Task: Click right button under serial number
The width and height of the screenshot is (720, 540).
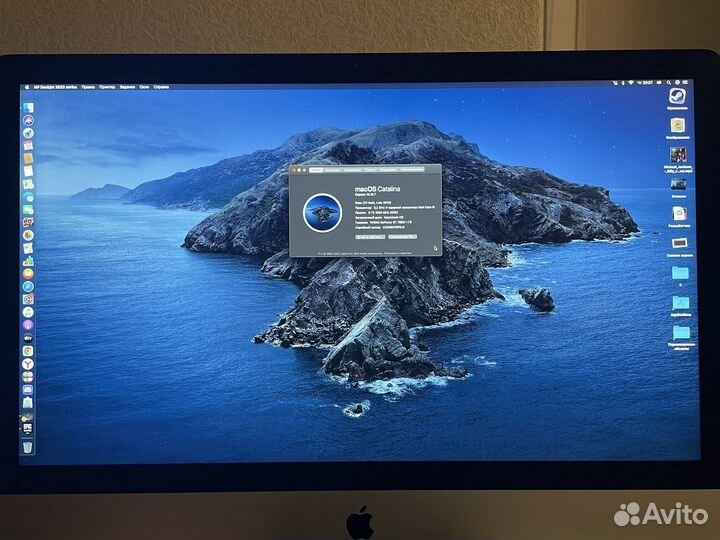Action: (x=402, y=237)
